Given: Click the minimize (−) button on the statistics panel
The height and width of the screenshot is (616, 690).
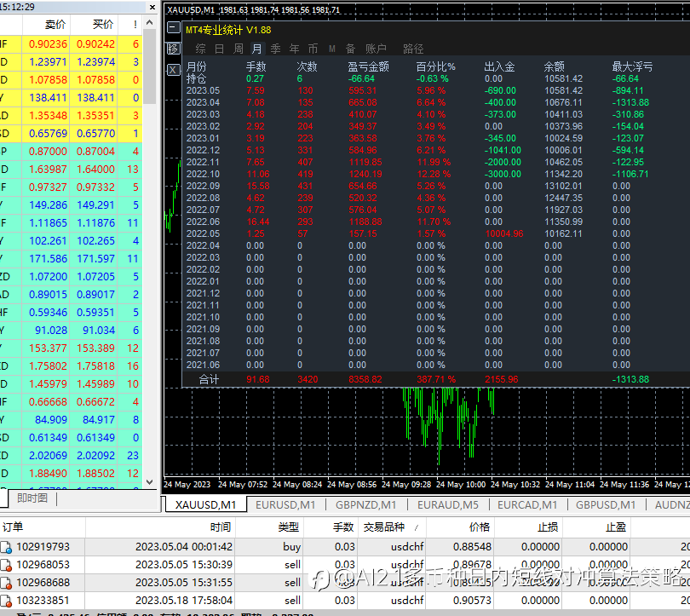Looking at the screenshot, I should click(173, 28).
